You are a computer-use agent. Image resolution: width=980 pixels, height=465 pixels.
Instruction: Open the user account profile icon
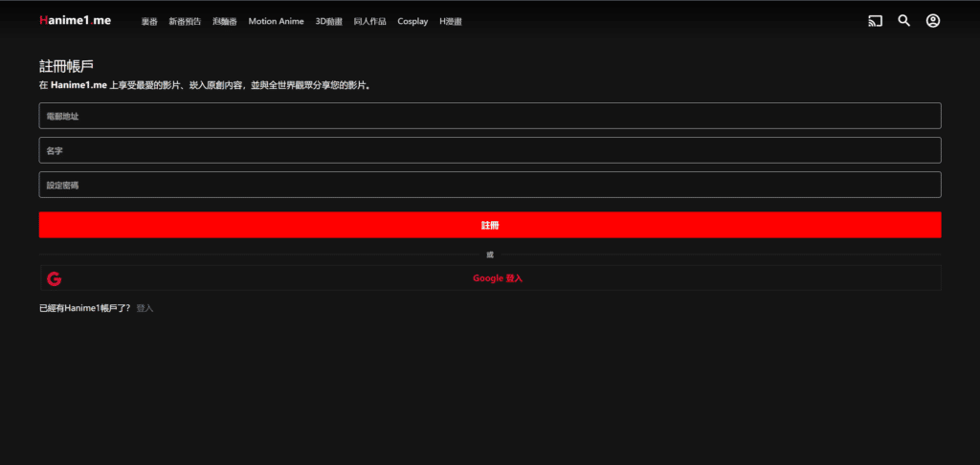coord(932,21)
